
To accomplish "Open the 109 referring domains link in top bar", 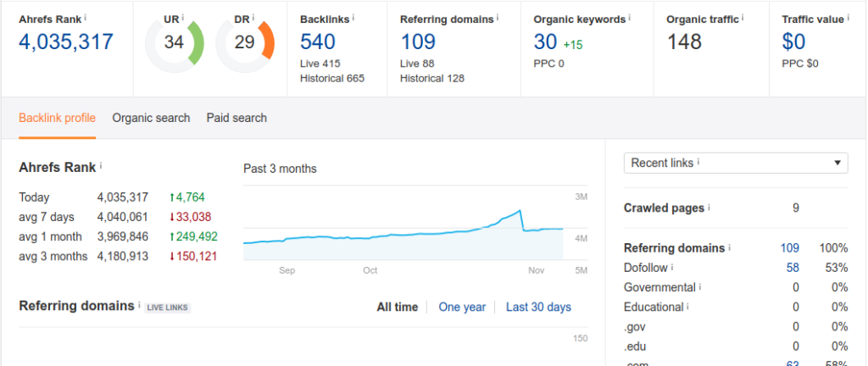I will (418, 42).
